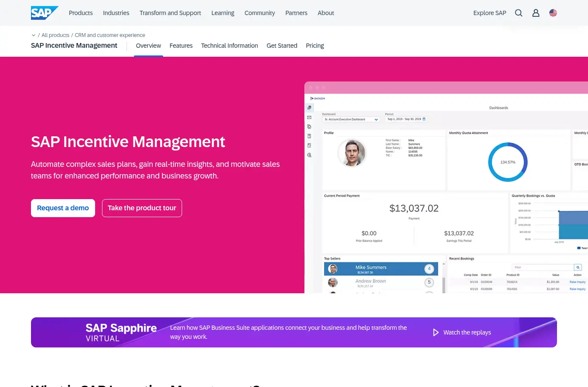The height and width of the screenshot is (387, 588).
Task: Open the Community menu
Action: [260, 13]
